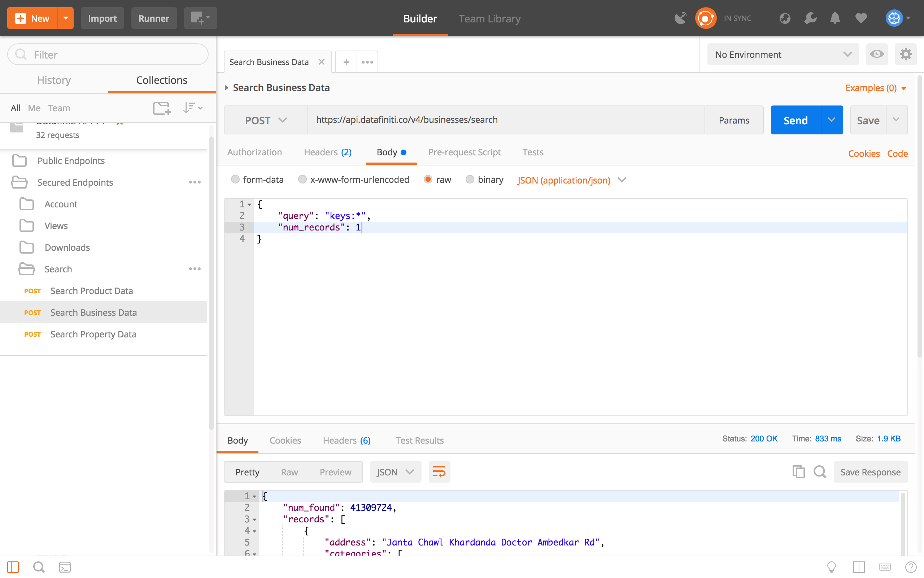Open Pre-request Script tab

pos(464,152)
